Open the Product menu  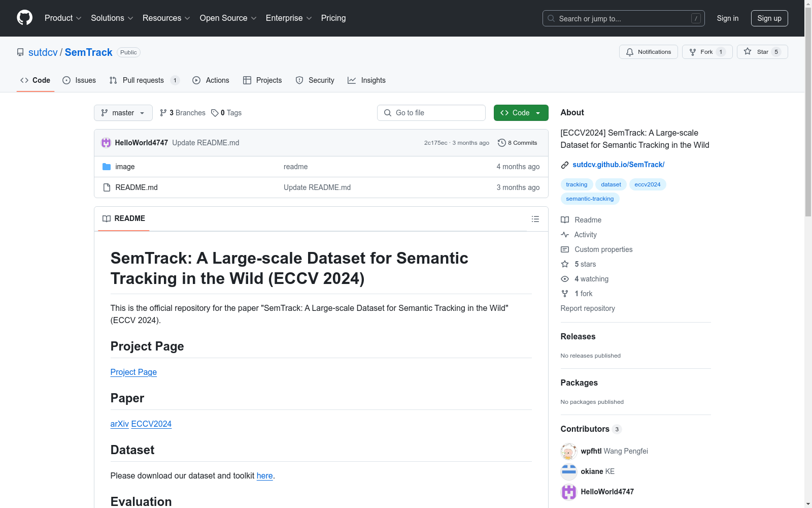click(63, 18)
